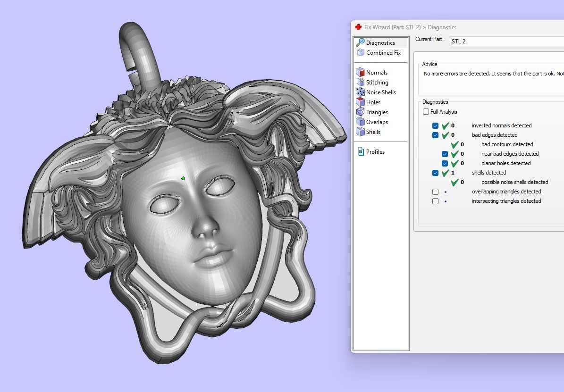Click the Noise Shells dice icon
Viewport: 564px width, 392px height.
pos(360,92)
